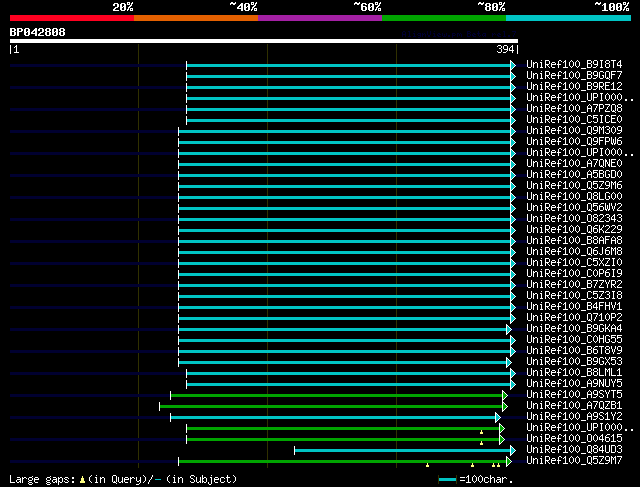Click the purple ~60% identity color segment
This screenshot has height=487, width=640.
click(x=320, y=18)
